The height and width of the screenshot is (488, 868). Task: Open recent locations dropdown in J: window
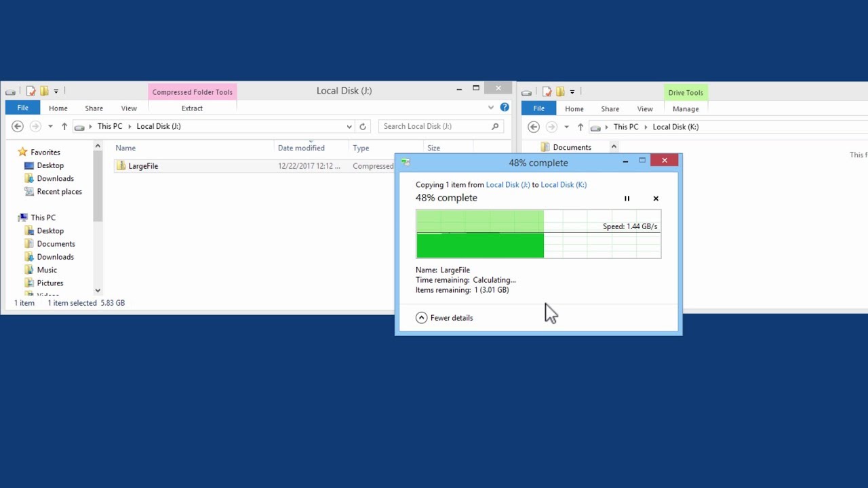pos(50,127)
